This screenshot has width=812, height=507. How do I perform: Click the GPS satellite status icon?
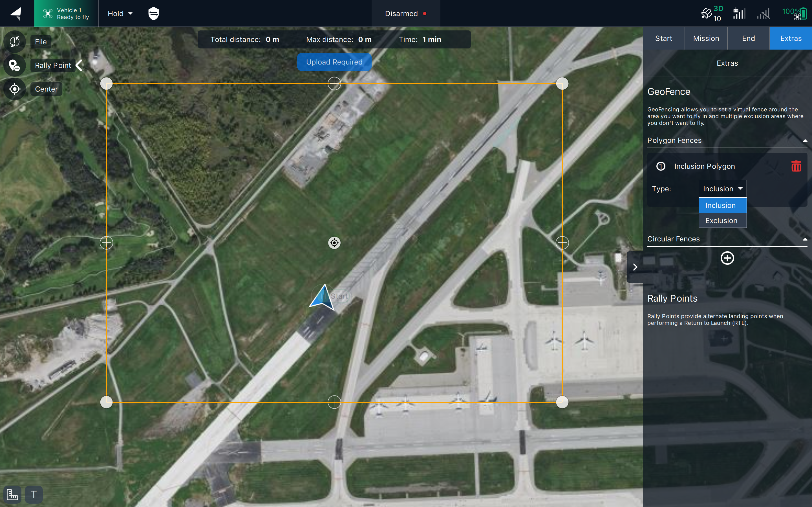pos(707,14)
